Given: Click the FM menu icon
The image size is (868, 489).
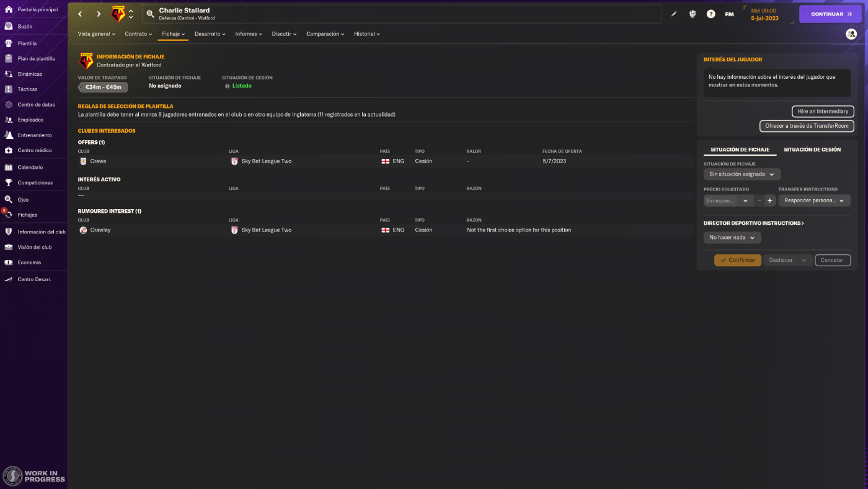Looking at the screenshot, I should pos(729,14).
